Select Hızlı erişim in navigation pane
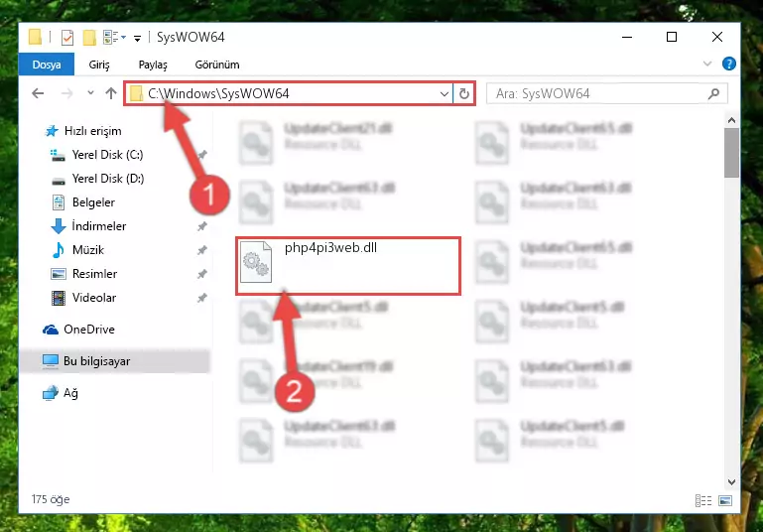763x532 pixels. (x=92, y=131)
